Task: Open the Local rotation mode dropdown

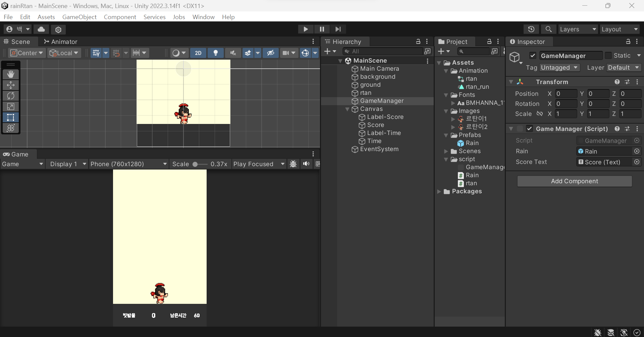Action: click(64, 53)
